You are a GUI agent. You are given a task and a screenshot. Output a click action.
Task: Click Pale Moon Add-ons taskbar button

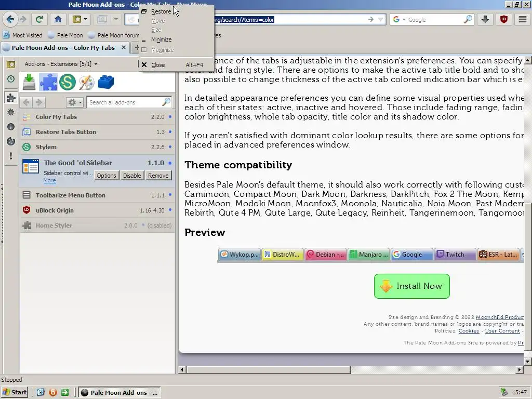[x=119, y=392]
